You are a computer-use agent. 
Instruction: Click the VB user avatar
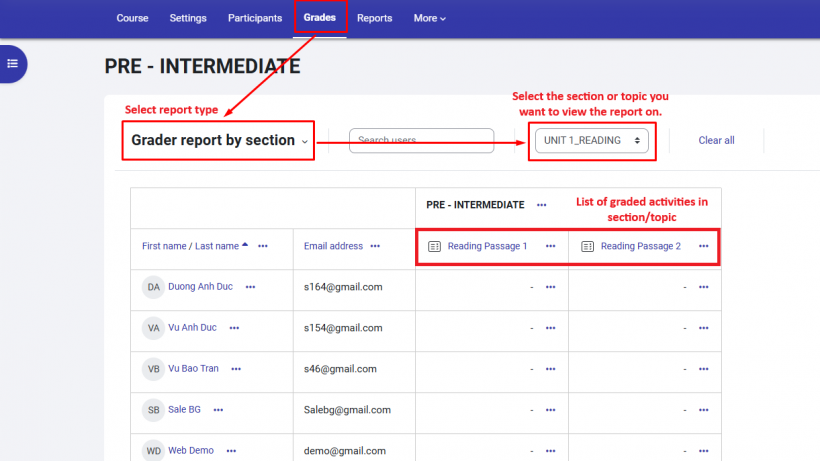tap(153, 369)
